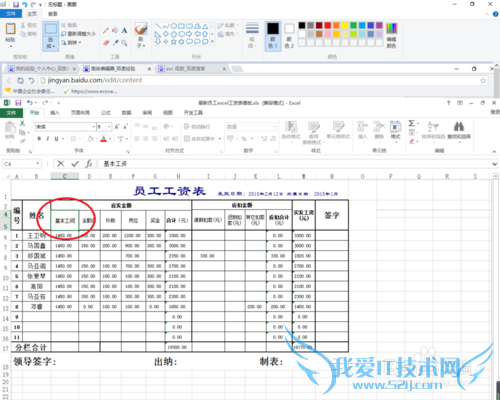Click the AutoSum sigma icon in Excel
This screenshot has width=500, height=400.
click(x=412, y=123)
